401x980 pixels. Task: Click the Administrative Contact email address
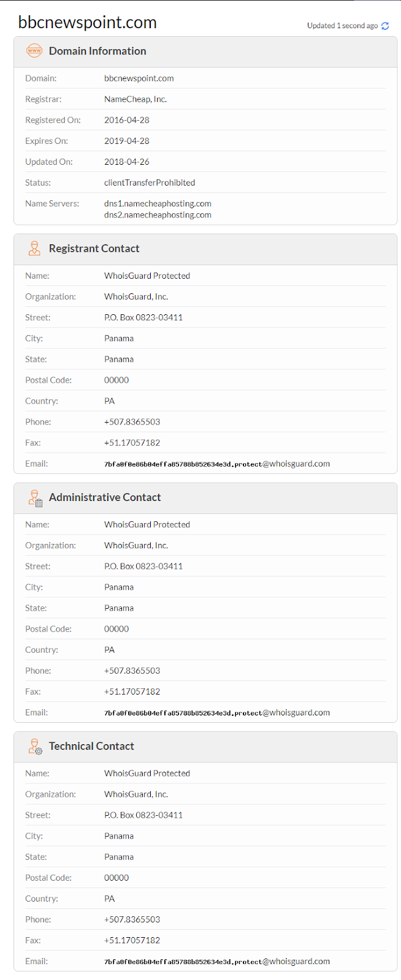217,712
